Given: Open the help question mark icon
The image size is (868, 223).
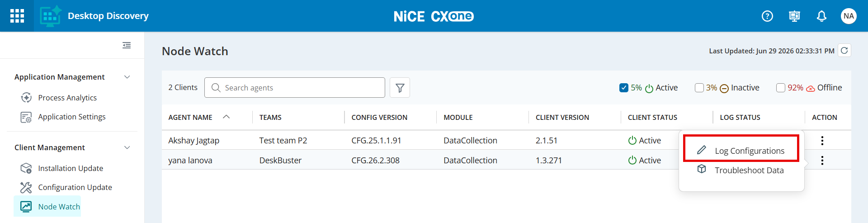Looking at the screenshot, I should point(767,16).
